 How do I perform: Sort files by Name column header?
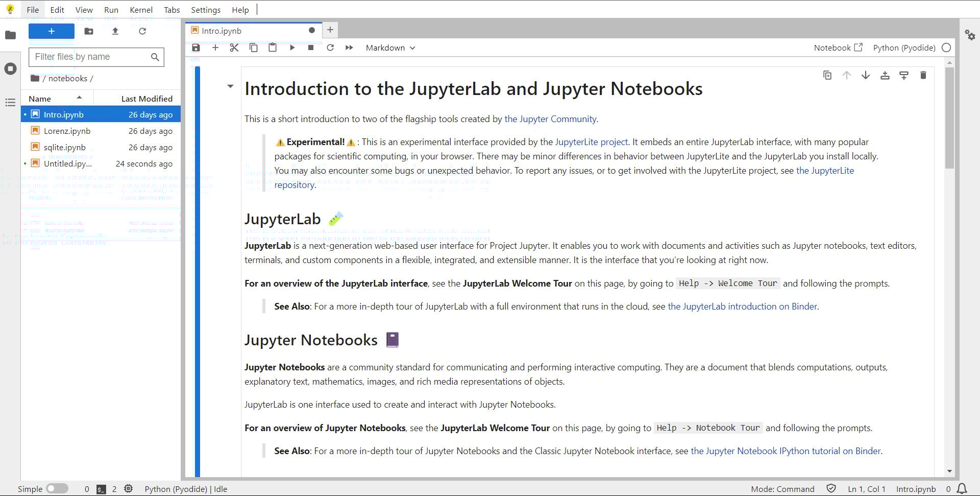tap(57, 99)
